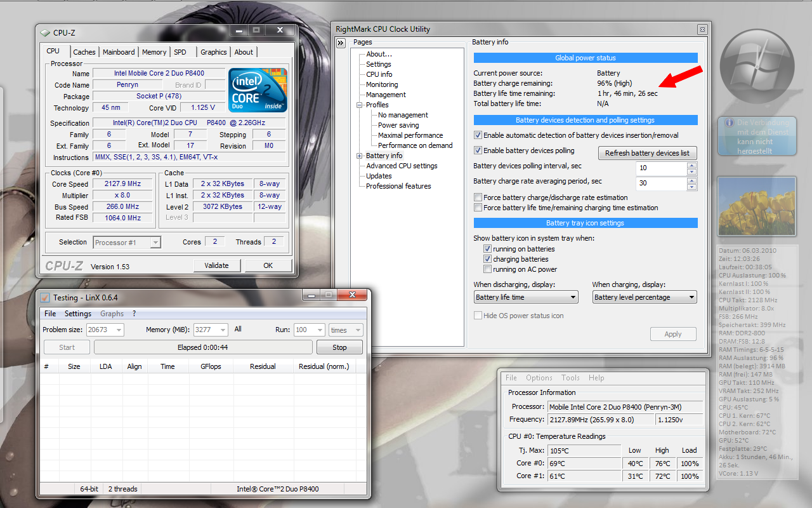This screenshot has height=508, width=812.
Task: Click the CPU-Z title bar icon
Action: point(44,33)
